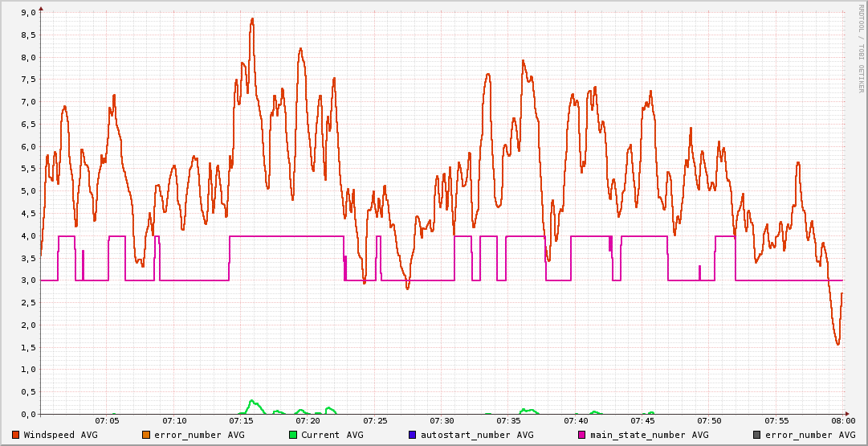This screenshot has width=868, height=446.
Task: Click the 07:30 time axis label
Action: pos(442,420)
